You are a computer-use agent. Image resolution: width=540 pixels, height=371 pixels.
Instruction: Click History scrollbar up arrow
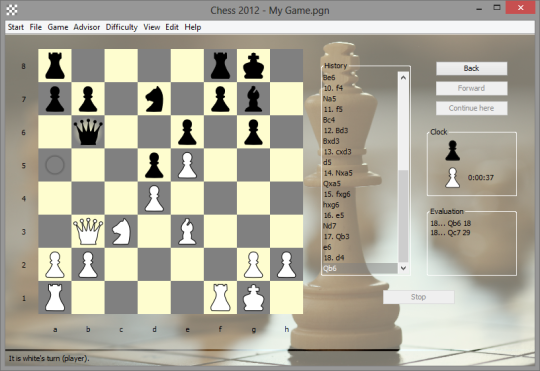tap(403, 78)
